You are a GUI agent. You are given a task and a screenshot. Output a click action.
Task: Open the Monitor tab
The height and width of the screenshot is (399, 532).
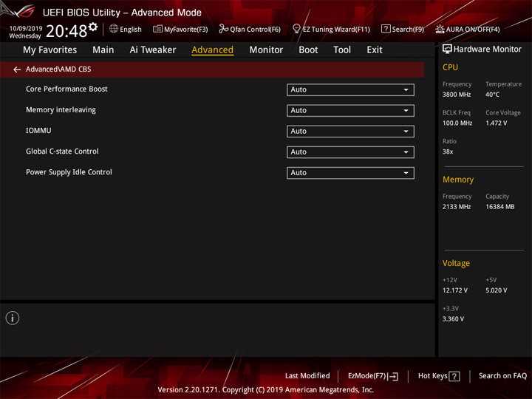(266, 50)
